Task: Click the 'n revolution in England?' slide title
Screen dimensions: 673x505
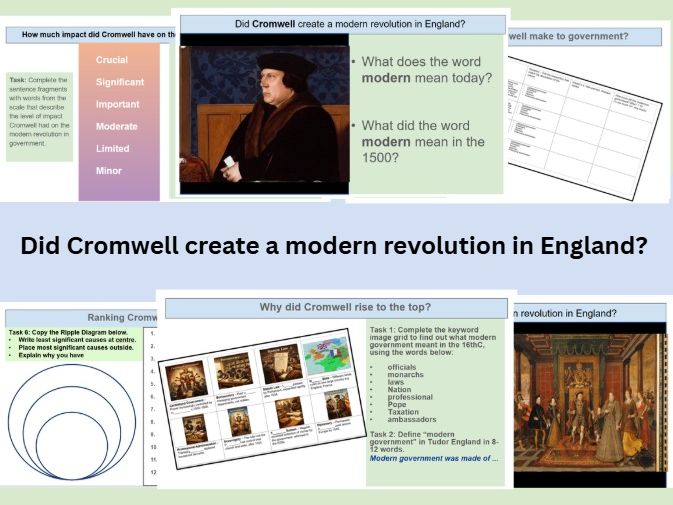Action: 565,314
